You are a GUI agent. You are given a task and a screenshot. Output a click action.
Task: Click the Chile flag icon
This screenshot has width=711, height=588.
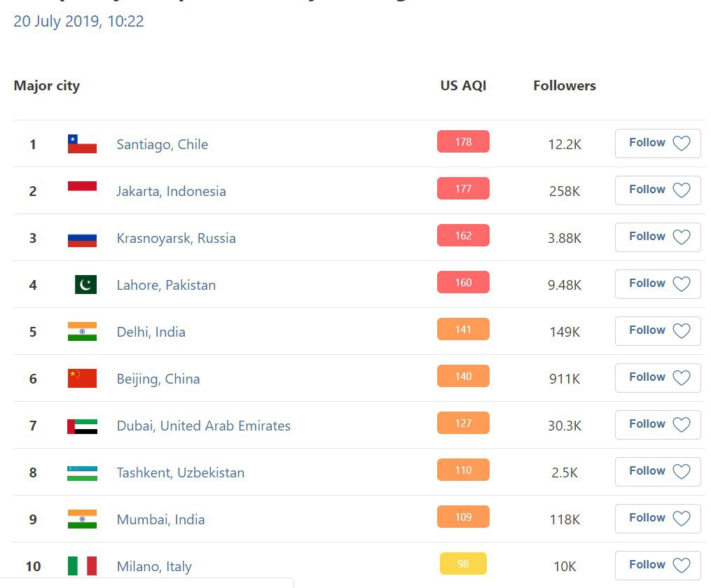click(82, 144)
